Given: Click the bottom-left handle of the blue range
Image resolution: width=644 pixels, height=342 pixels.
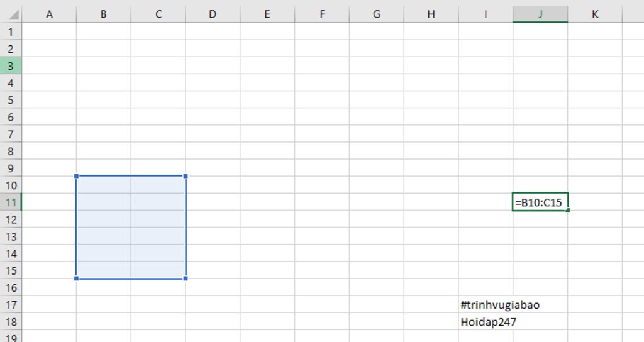Looking at the screenshot, I should pos(76,278).
